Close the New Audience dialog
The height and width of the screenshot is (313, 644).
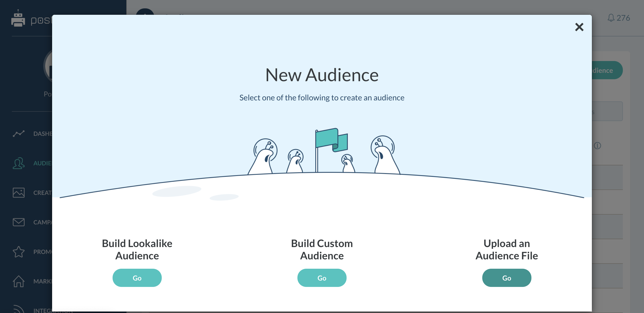[x=579, y=27]
